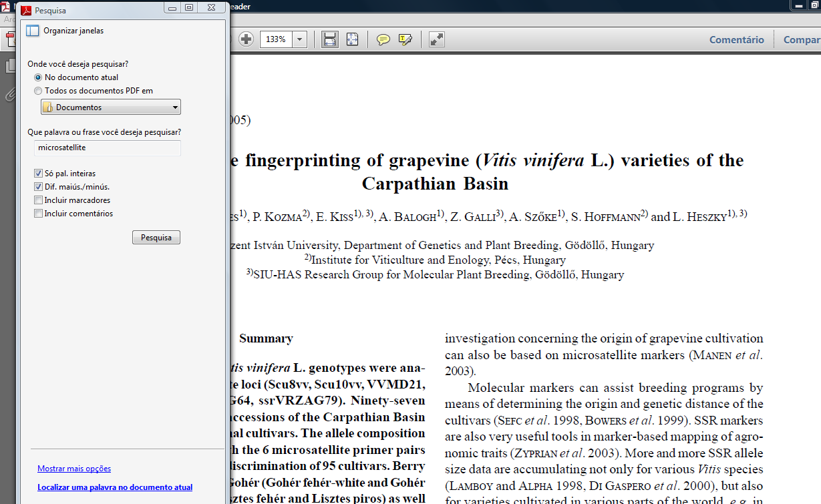Toggle the 'Só pal. inteiras' checkbox
This screenshot has height=504, width=821.
point(38,174)
